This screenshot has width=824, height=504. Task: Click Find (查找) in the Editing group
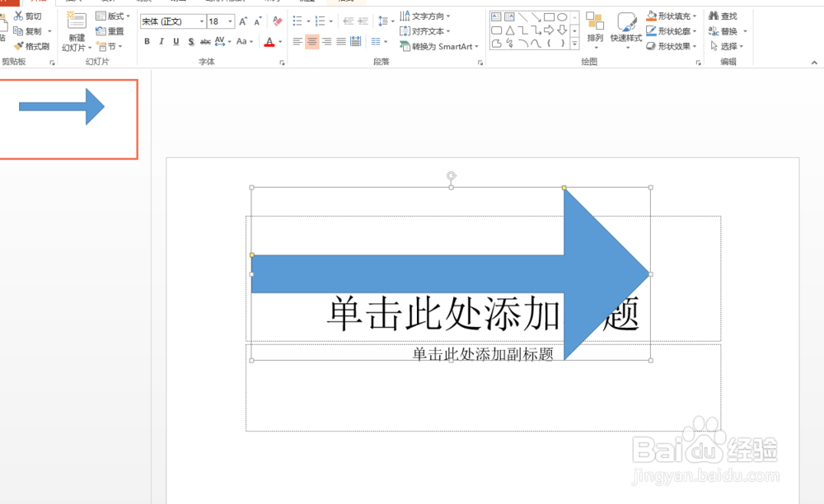[723, 16]
